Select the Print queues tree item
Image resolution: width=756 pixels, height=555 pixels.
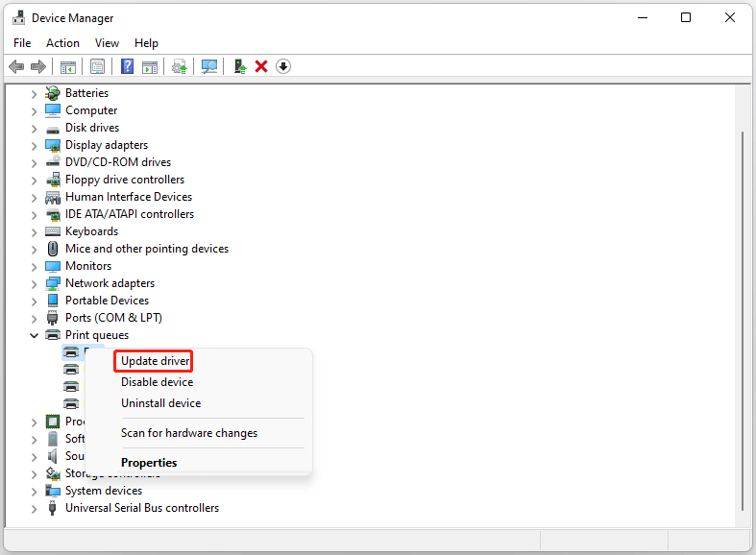point(97,335)
